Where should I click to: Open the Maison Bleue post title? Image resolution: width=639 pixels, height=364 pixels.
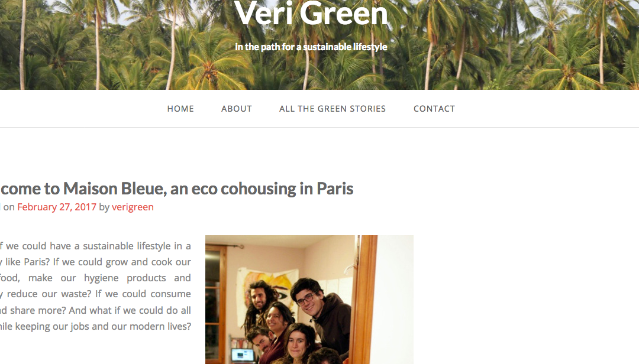[x=176, y=188]
